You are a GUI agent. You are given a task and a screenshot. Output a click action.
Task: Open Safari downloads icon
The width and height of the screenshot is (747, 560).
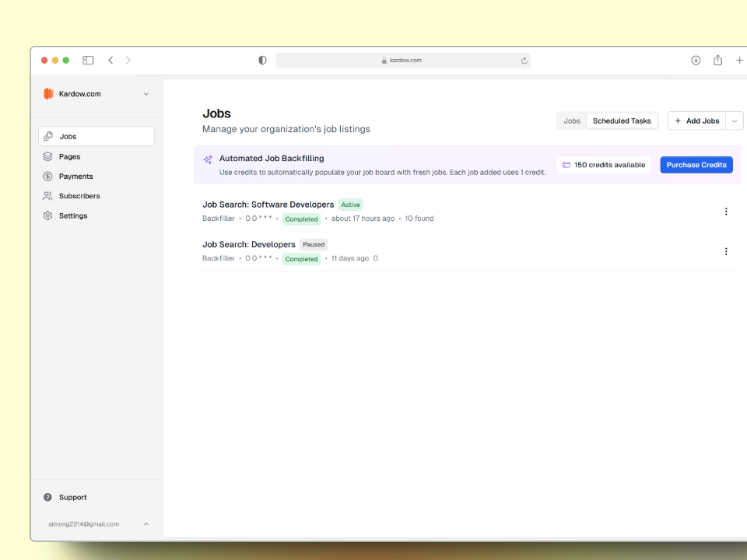click(696, 60)
